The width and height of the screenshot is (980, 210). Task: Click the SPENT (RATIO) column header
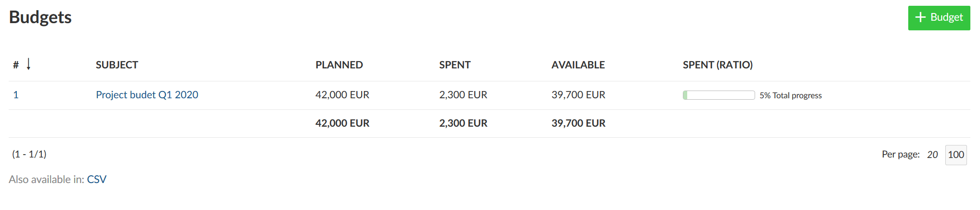coord(717,65)
